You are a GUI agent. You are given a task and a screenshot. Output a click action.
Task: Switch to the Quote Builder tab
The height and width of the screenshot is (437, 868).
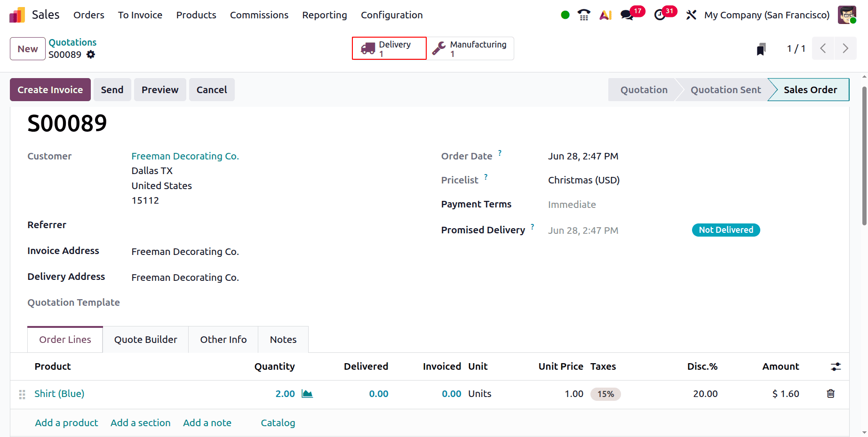point(146,340)
